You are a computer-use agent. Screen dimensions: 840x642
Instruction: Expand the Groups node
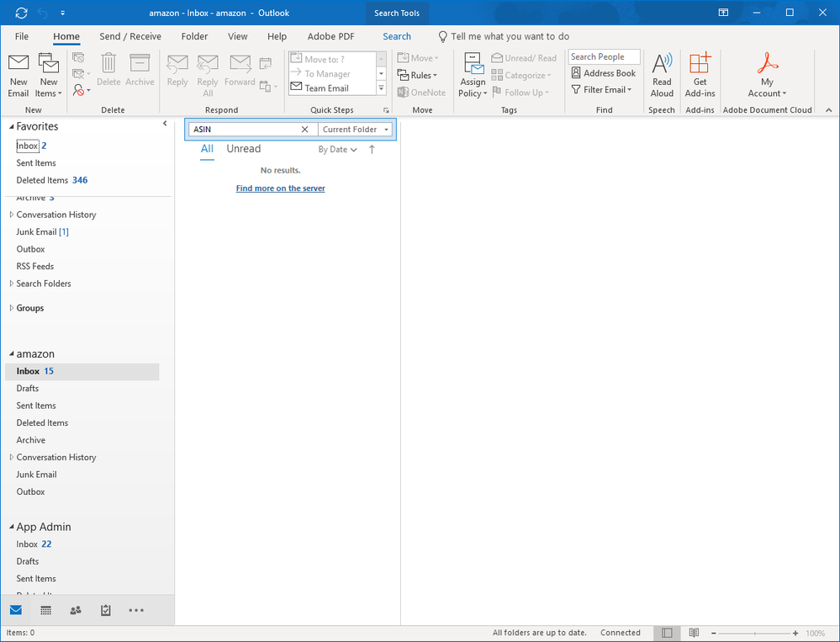tap(11, 308)
